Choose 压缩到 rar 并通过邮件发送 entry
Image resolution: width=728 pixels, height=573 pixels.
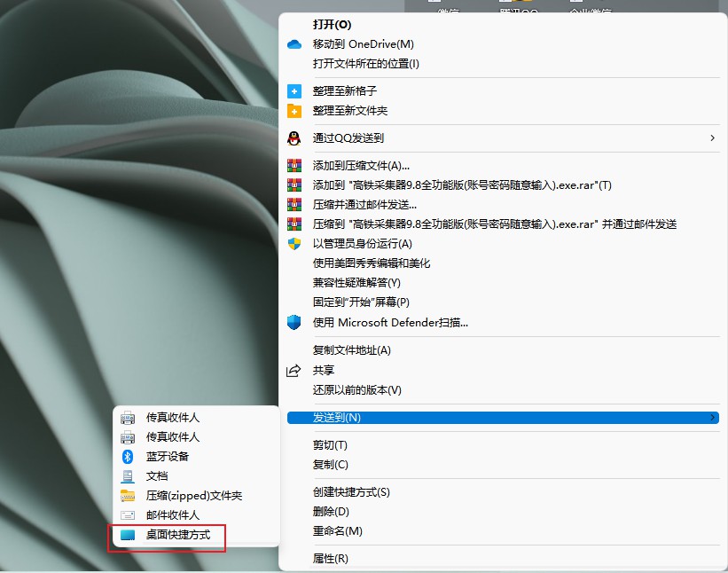(495, 224)
